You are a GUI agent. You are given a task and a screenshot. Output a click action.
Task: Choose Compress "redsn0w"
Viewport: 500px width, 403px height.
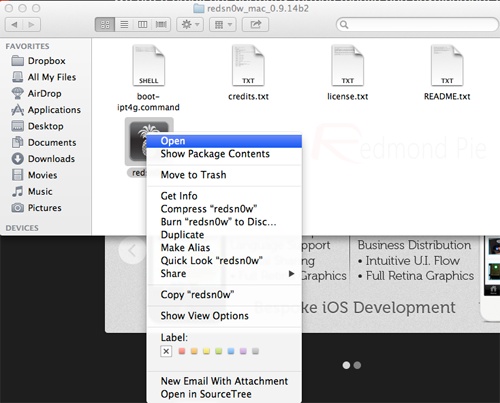point(224,209)
